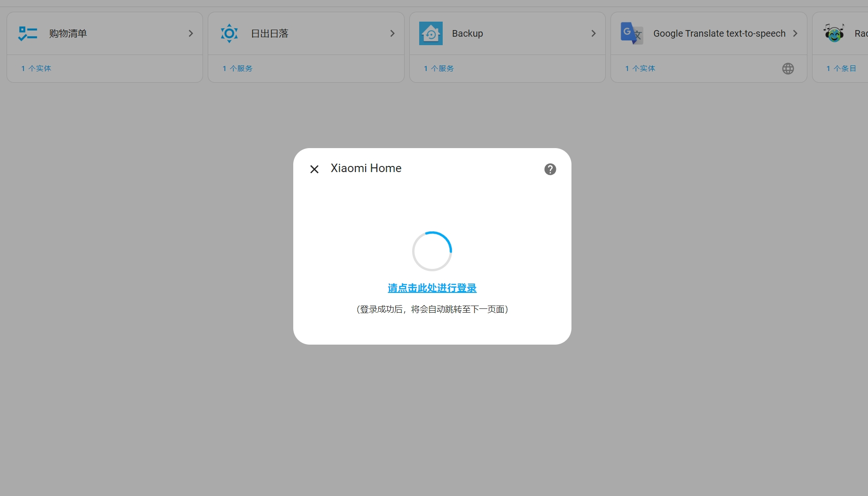
Task: Click the Xiaomi Home dialog title
Action: [x=366, y=168]
